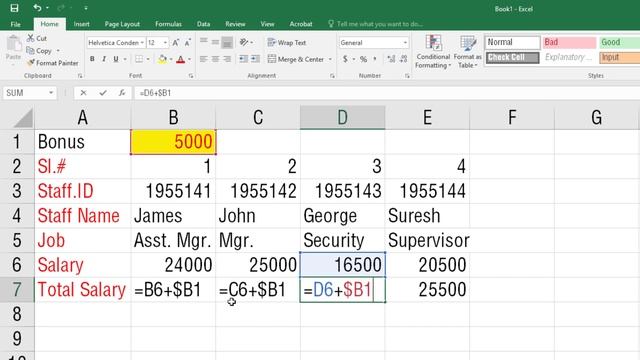Center text horizontally
The height and width of the screenshot is (360, 640).
point(216,59)
